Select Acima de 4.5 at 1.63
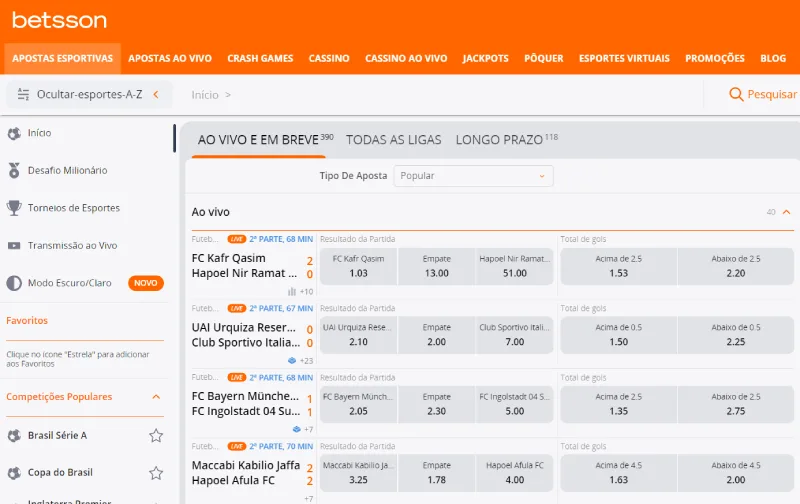The image size is (800, 504). 618,473
